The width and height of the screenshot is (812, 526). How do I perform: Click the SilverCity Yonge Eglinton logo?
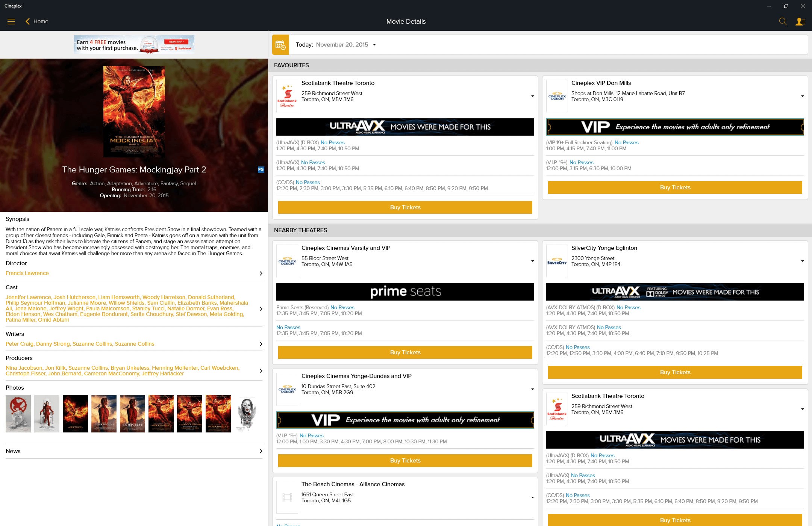pos(557,260)
